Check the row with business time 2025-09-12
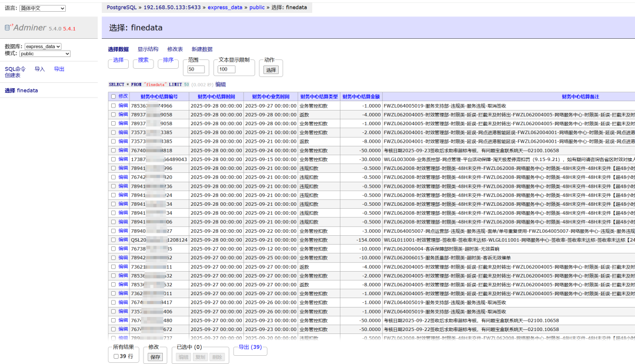The height and width of the screenshot is (364, 635). pos(113,249)
